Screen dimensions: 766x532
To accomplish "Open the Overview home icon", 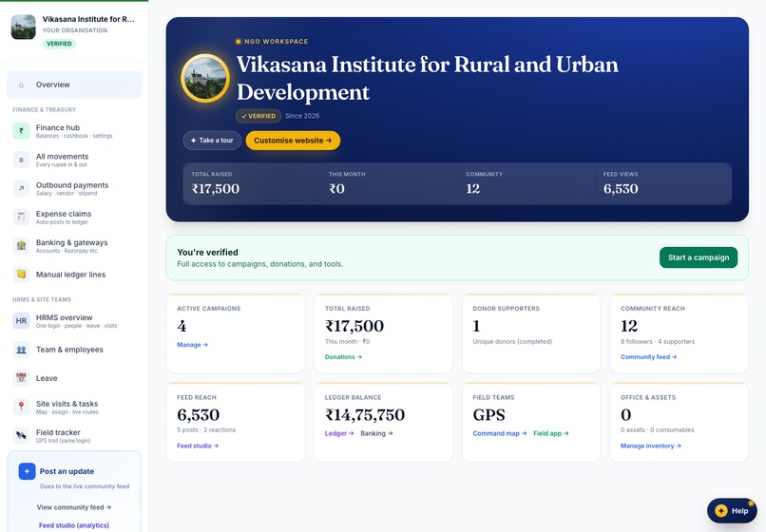I will pyautogui.click(x=21, y=85).
